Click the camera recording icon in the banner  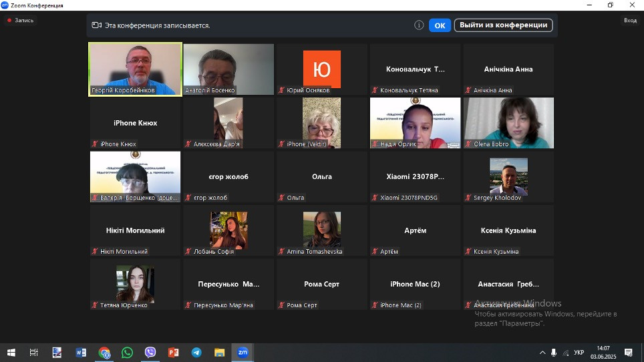[96, 25]
